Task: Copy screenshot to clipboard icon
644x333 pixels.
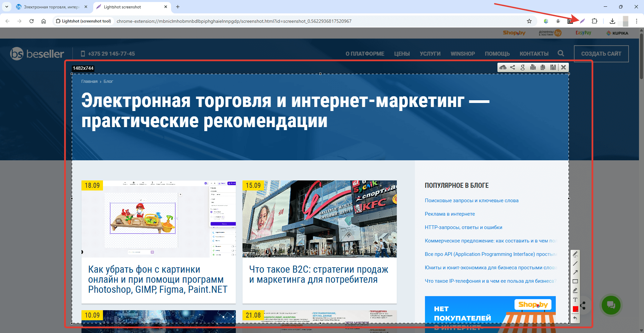Action: tap(543, 67)
